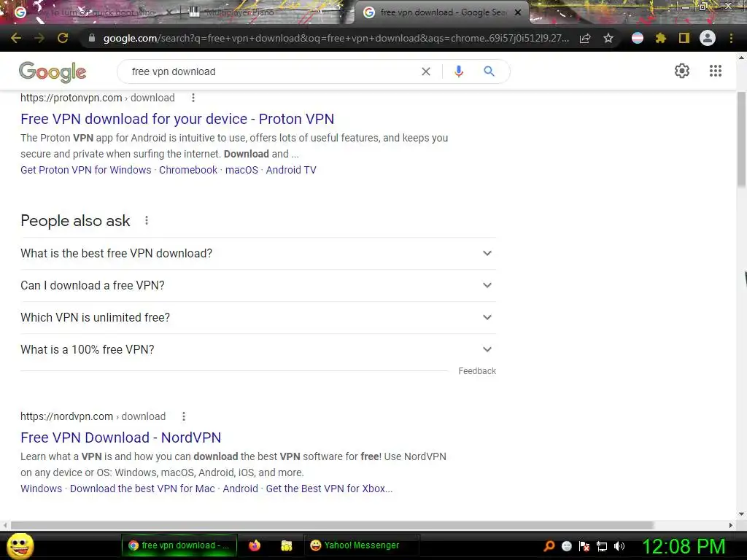
Task: Open the smiley Start button on the taskbar
Action: [x=20, y=545]
